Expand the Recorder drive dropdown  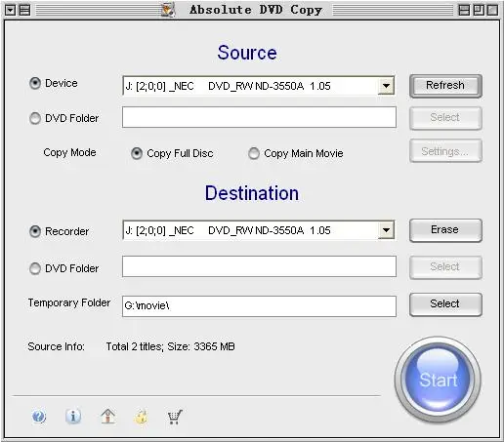(386, 230)
